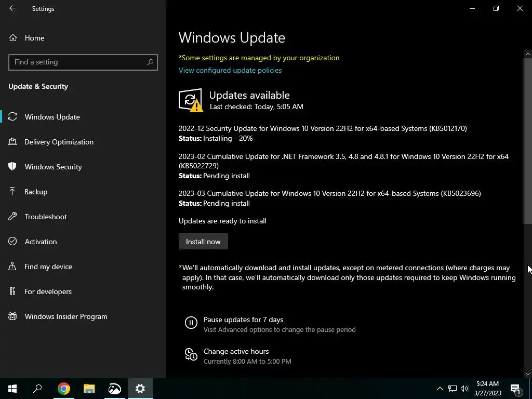This screenshot has width=532, height=399.
Task: Click the active hours clock icon
Action: click(191, 354)
